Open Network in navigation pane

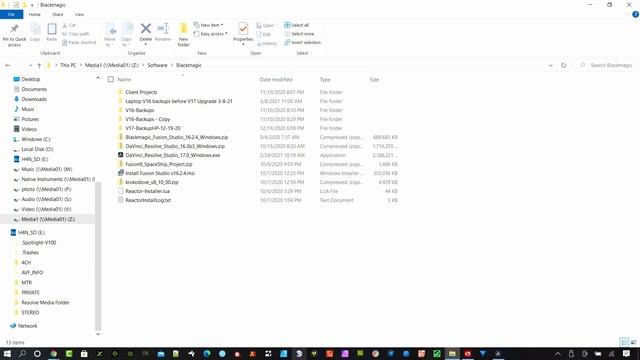[x=27, y=326]
